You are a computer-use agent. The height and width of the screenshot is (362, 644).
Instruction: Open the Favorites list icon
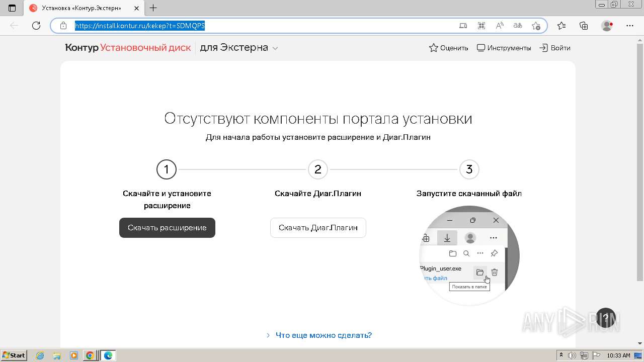(561, 26)
